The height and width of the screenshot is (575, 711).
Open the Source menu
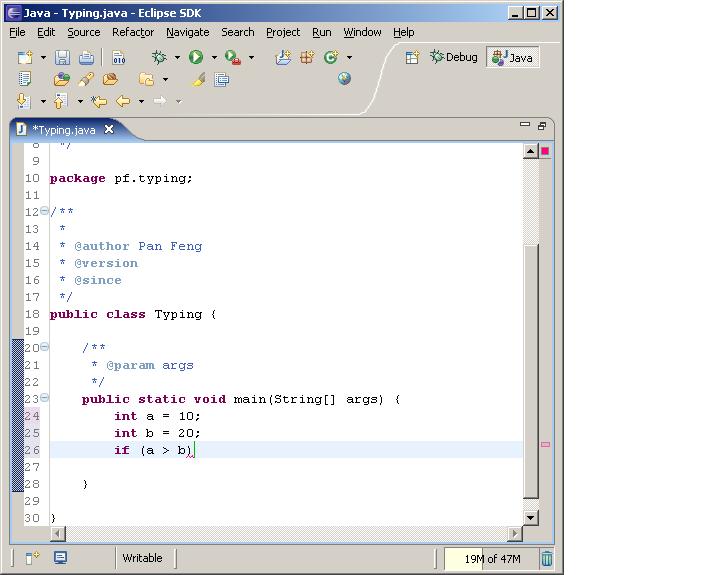[x=83, y=32]
